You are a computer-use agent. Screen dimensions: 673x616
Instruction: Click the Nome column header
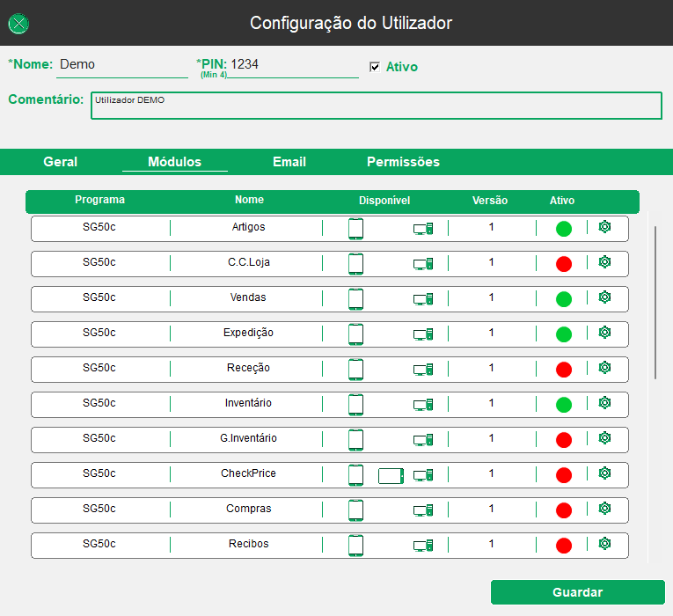249,200
